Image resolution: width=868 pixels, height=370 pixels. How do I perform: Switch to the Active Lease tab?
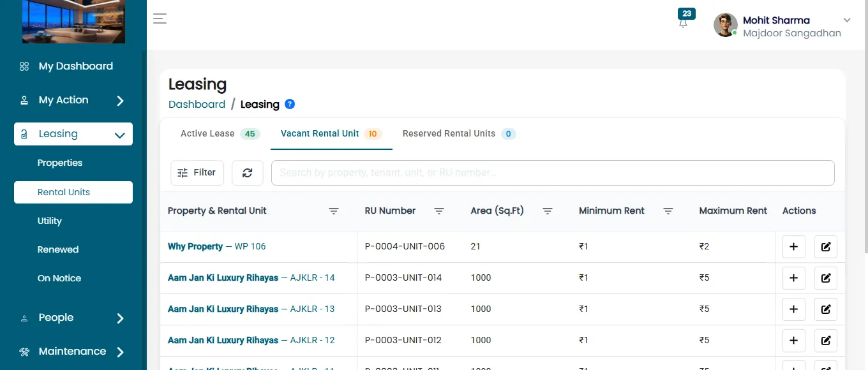220,134
